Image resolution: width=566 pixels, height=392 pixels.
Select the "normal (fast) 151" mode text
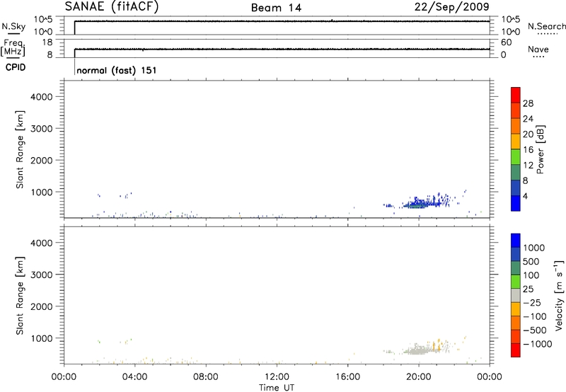tap(117, 70)
